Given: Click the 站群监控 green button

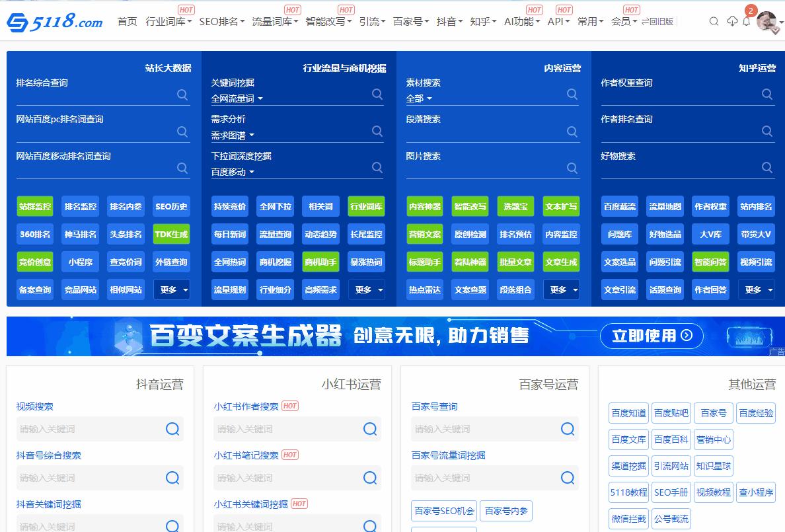Looking at the screenshot, I should click(35, 206).
